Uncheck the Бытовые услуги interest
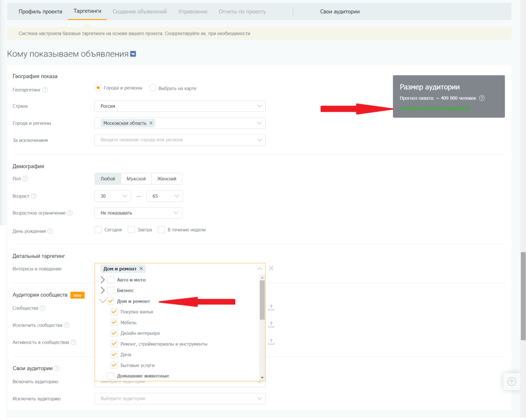526x420 pixels. (x=114, y=365)
